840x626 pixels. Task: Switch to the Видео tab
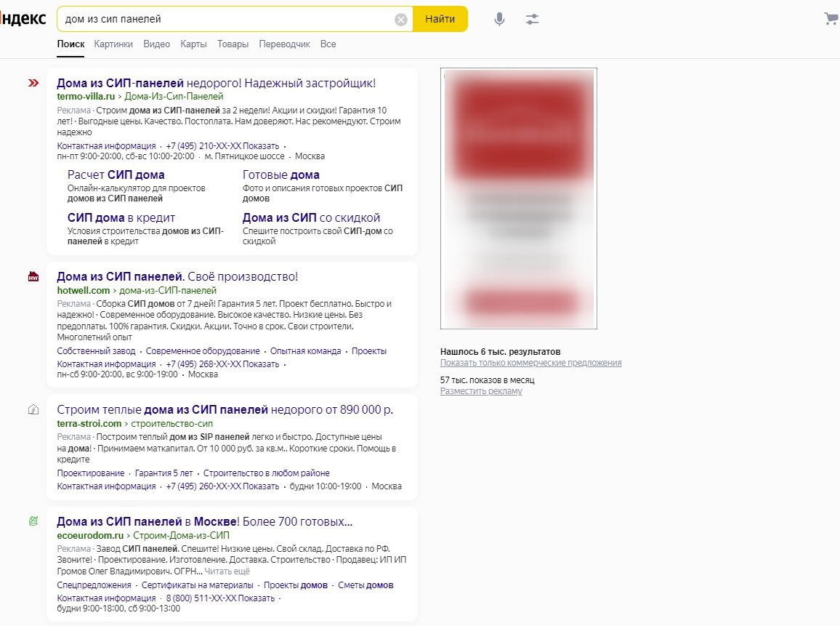(156, 44)
